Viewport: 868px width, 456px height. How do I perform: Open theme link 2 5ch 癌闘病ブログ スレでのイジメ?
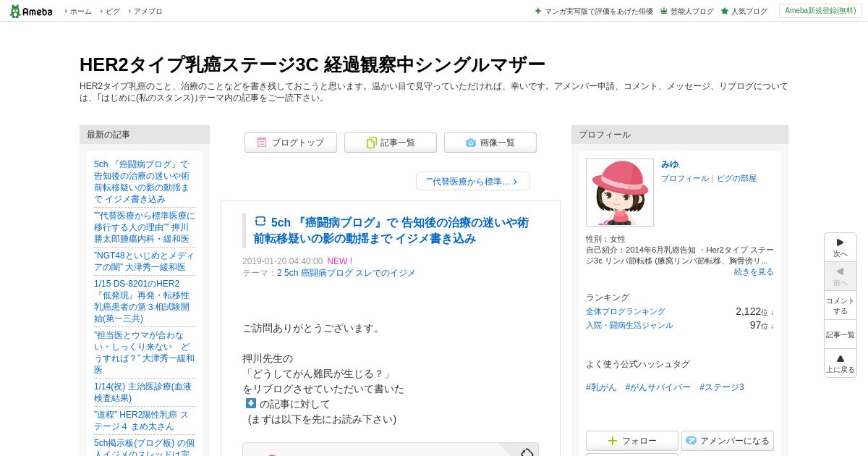[346, 273]
